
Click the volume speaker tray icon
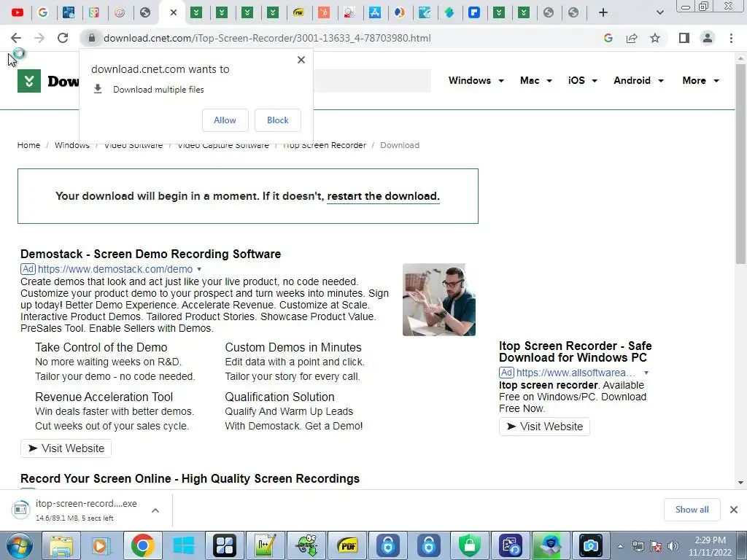(673, 546)
